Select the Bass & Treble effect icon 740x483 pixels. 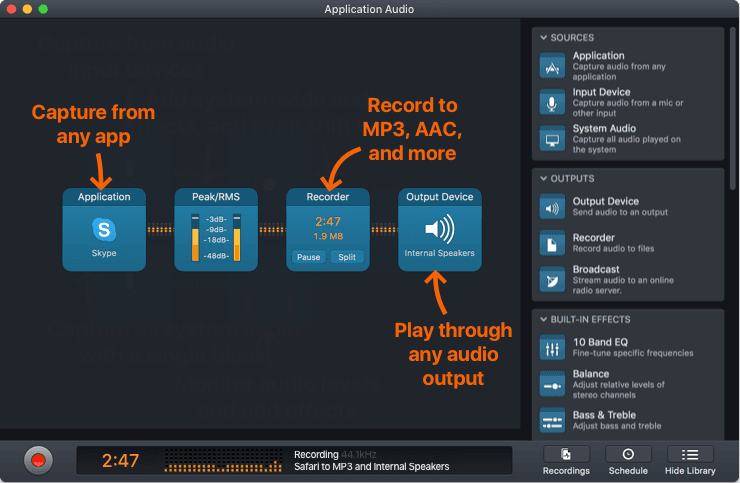click(x=553, y=420)
